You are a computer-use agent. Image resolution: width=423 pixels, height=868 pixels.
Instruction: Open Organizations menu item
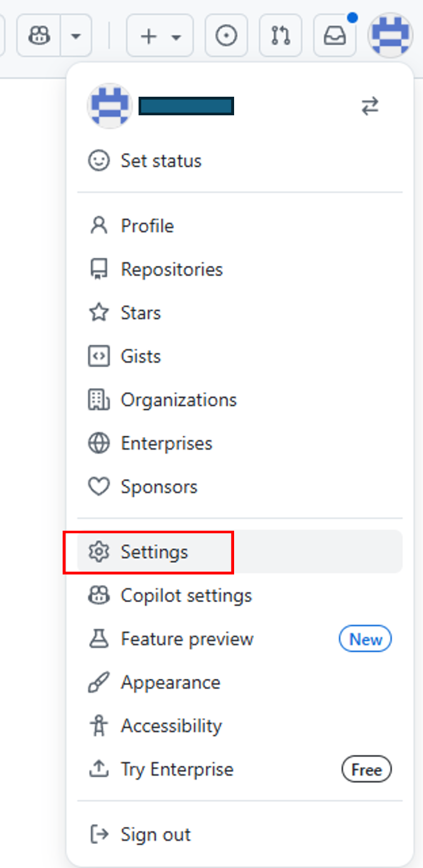[x=178, y=400]
